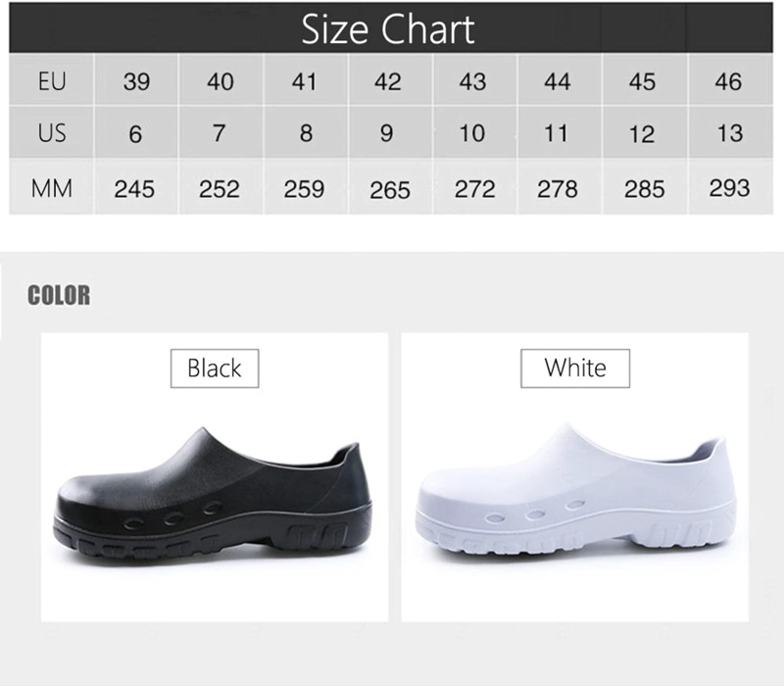
Task: Click the Black color label
Action: (215, 368)
